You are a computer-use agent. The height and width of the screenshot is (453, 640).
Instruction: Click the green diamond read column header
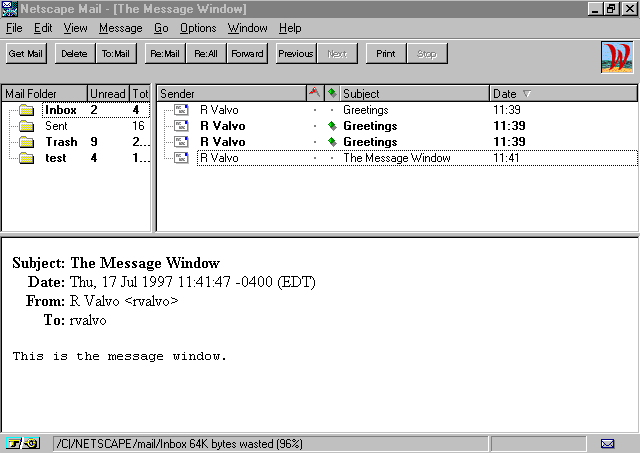click(332, 93)
